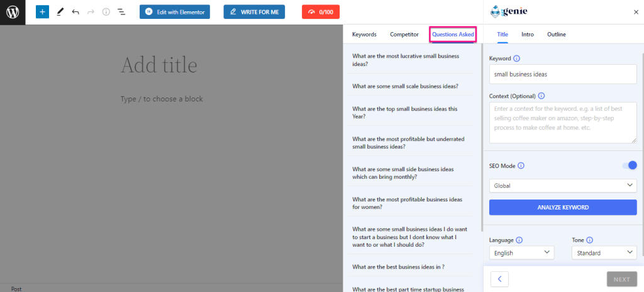Switch to the Outline tab

[556, 35]
